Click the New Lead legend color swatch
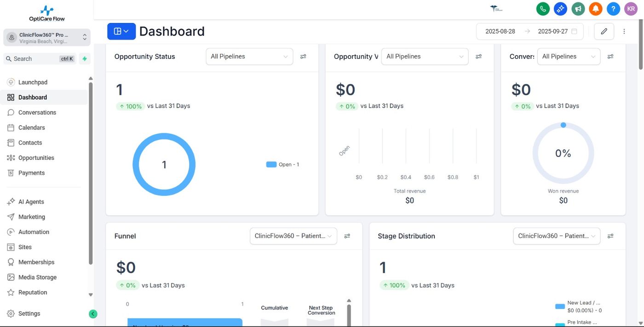This screenshot has width=644, height=327. (x=560, y=306)
